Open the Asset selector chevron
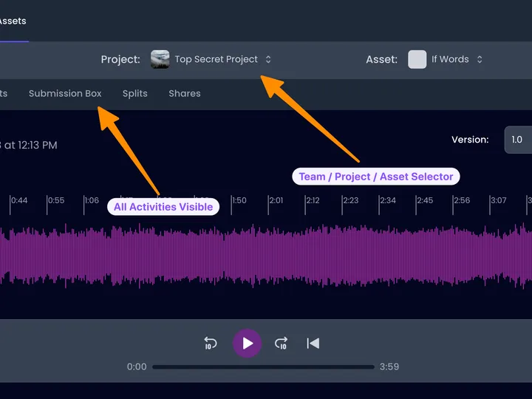The width and height of the screenshot is (532, 399). tap(480, 59)
